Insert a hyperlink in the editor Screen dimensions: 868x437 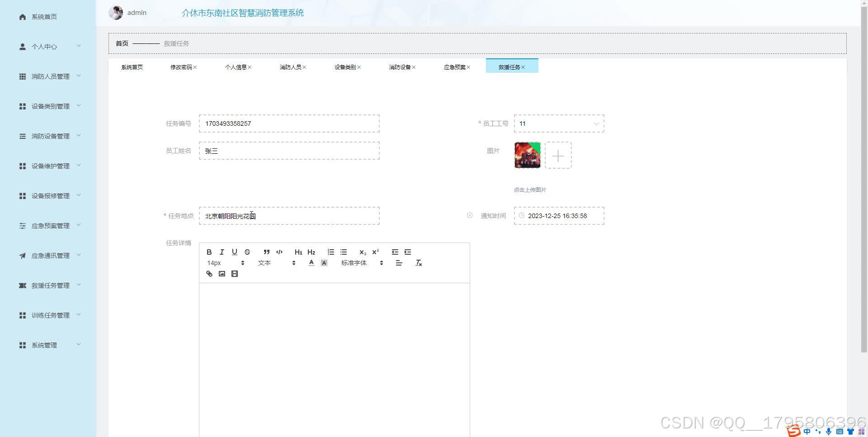pyautogui.click(x=209, y=274)
